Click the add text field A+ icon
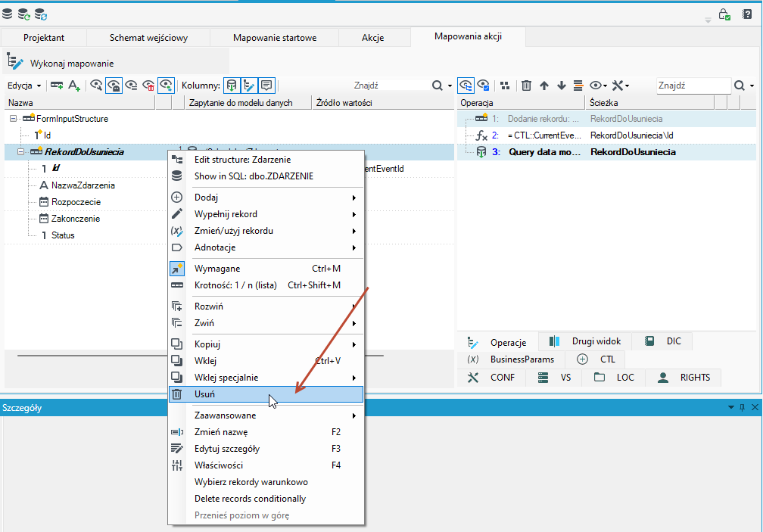 pyautogui.click(x=74, y=86)
